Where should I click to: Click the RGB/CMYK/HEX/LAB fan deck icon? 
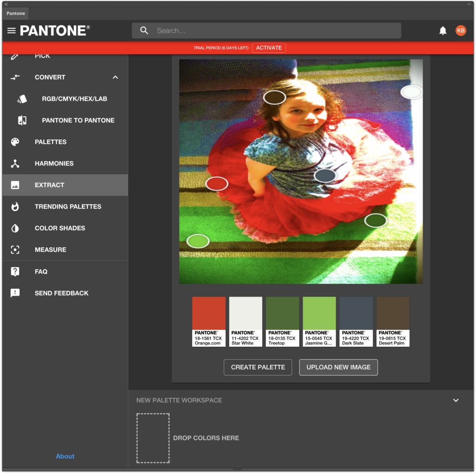[x=22, y=99]
